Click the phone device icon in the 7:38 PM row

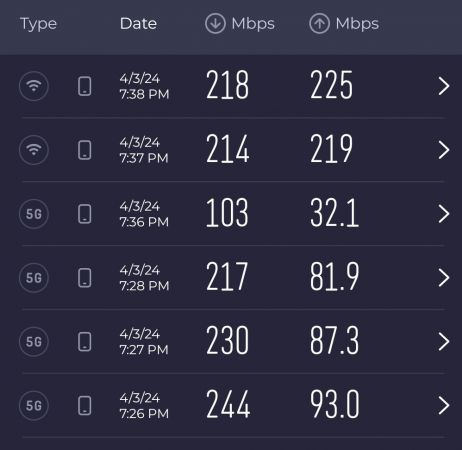pyautogui.click(x=85, y=86)
